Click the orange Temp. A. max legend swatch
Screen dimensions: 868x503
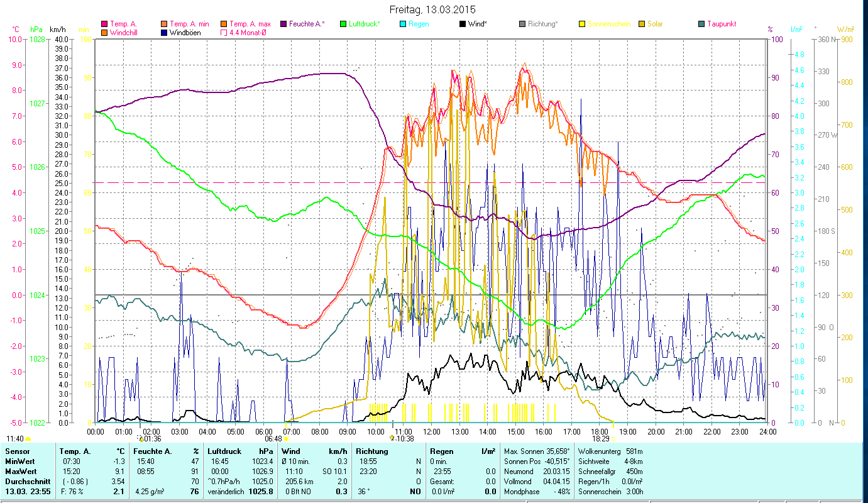pos(224,25)
